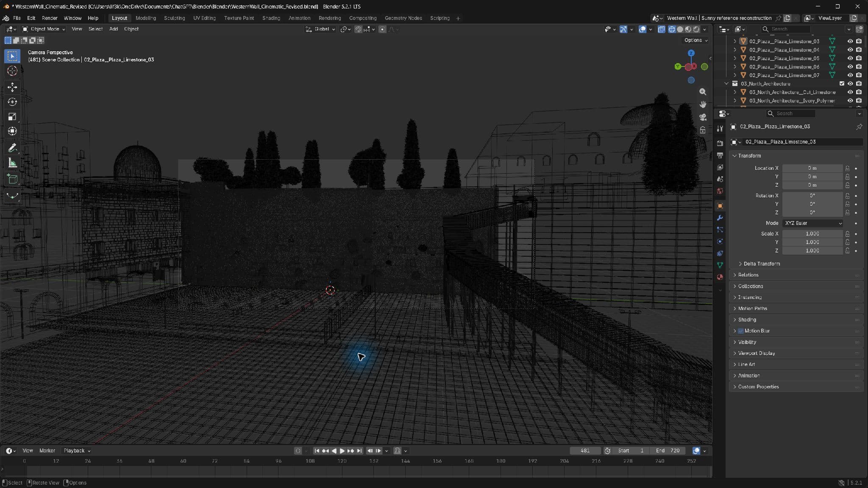Screen dimensions: 868x488
Task: Click the Scale X value field
Action: click(812, 234)
